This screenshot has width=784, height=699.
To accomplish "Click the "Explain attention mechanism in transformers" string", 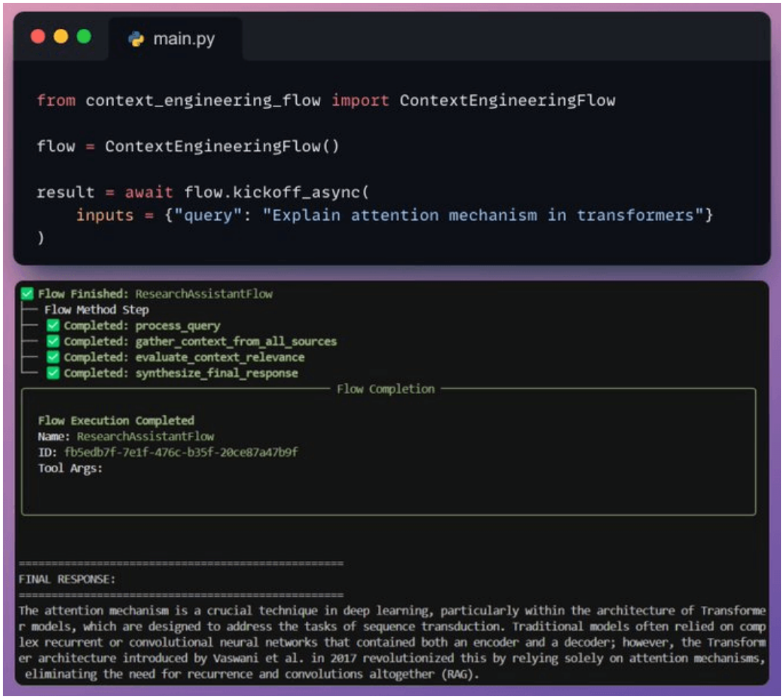I will 483,216.
